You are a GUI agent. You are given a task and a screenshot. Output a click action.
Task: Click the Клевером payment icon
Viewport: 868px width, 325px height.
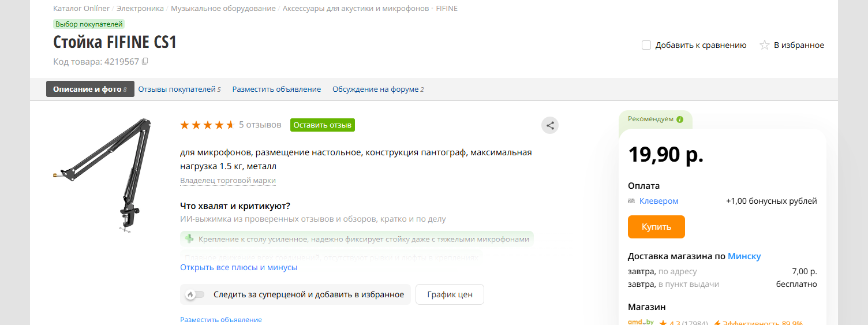(631, 201)
